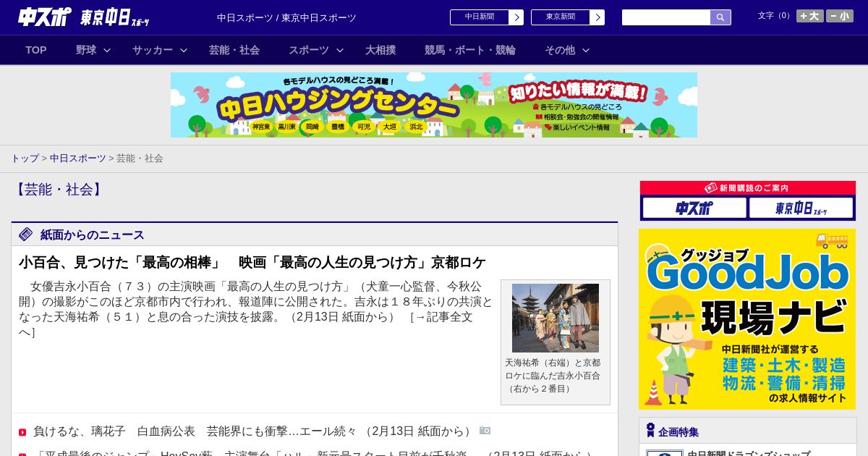The image size is (868, 456).
Task: Open the GoodJob 現場ナビ advertisement
Action: (747, 319)
